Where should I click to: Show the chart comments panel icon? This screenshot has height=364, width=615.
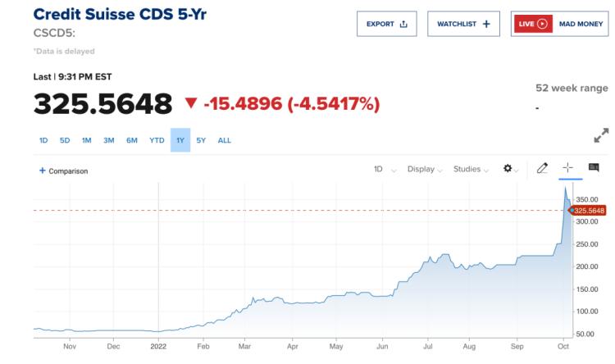(594, 169)
